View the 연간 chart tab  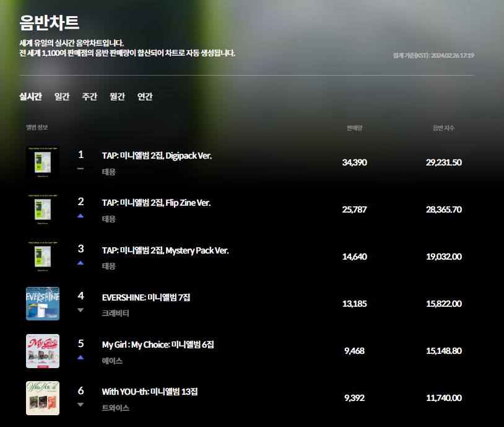pyautogui.click(x=145, y=96)
